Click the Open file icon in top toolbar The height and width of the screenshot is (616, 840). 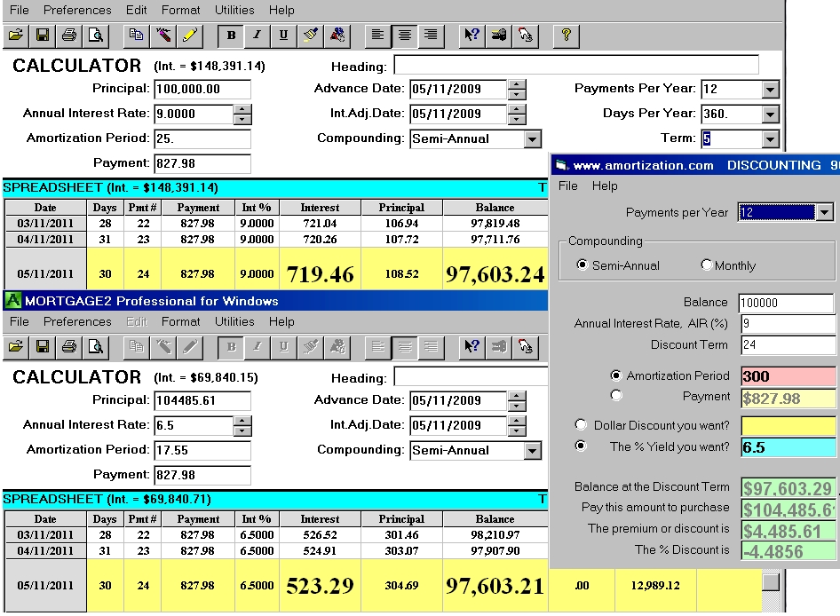click(15, 36)
